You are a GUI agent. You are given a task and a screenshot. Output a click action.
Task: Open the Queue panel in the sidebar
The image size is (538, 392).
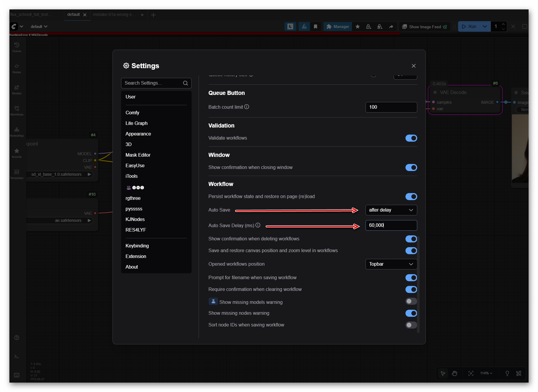[17, 47]
